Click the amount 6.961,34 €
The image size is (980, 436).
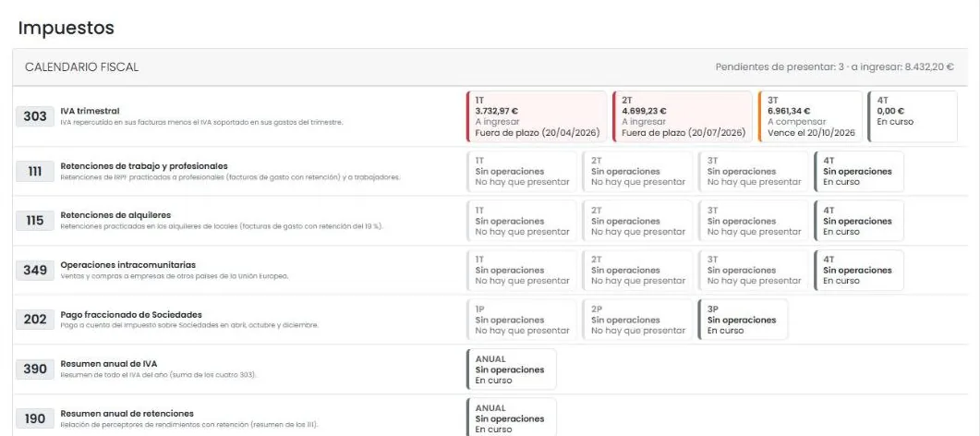point(790,111)
